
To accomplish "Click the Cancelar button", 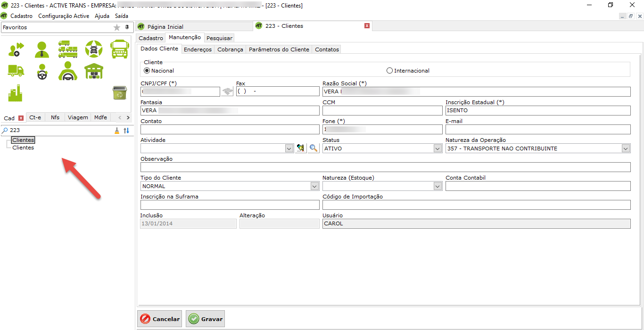I will click(x=160, y=319).
